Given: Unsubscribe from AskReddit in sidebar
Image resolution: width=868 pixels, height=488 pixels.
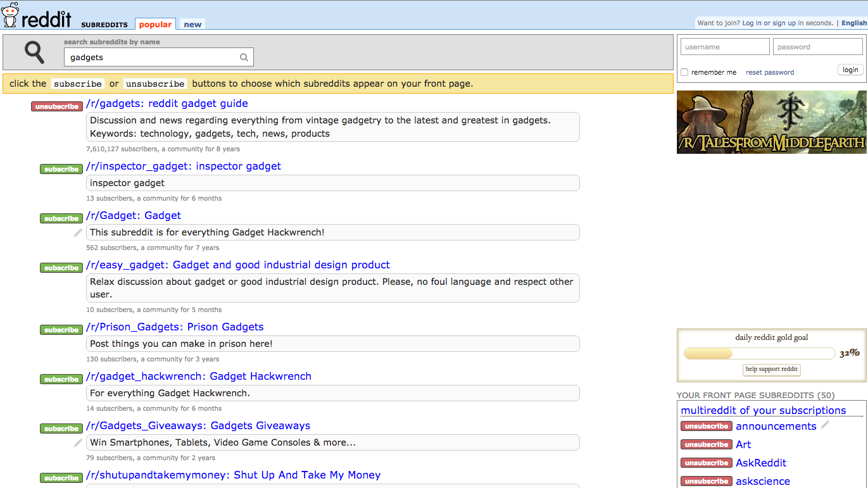Looking at the screenshot, I should click(x=707, y=463).
